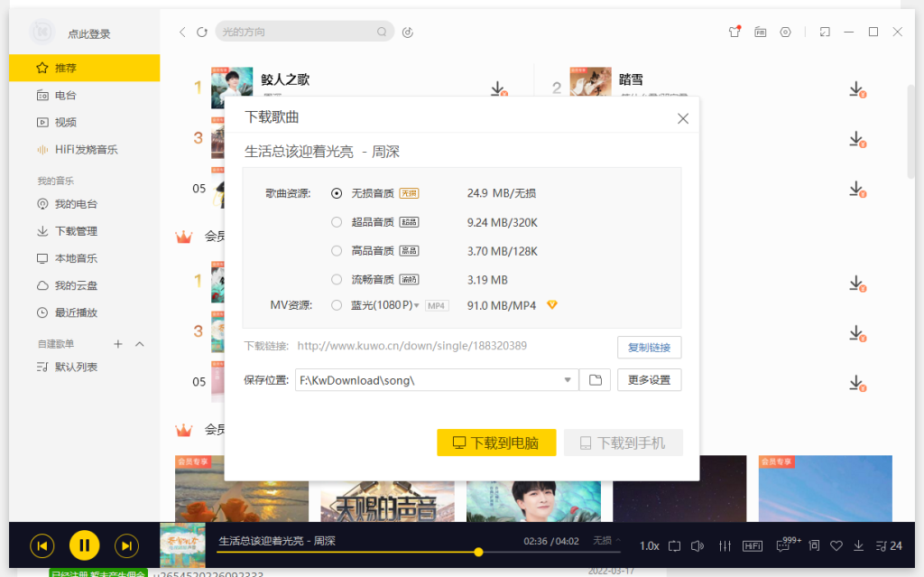The height and width of the screenshot is (577, 924).
Task: Toggle the HiFi icon in player bar
Action: 753,546
